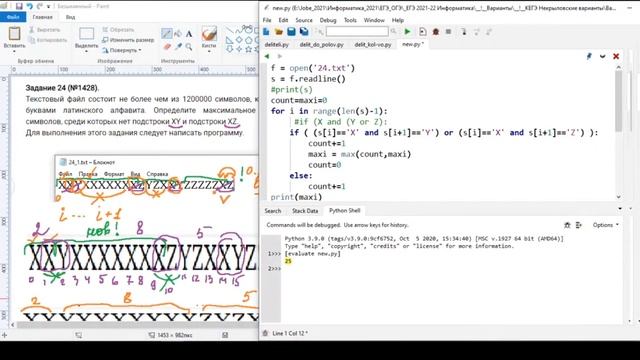The height and width of the screenshot is (360, 640).
Task: Expand the arrow under Paint's Select button
Action: point(87,51)
